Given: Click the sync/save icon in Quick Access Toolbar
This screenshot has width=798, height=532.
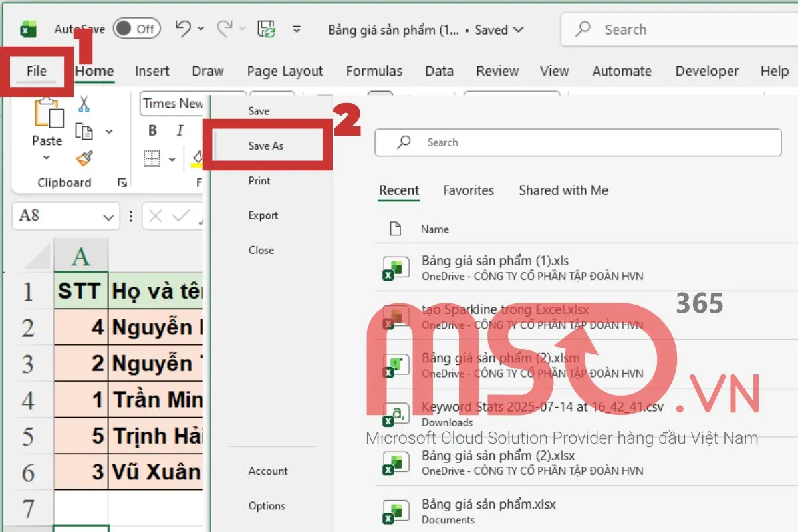Looking at the screenshot, I should pos(265,27).
